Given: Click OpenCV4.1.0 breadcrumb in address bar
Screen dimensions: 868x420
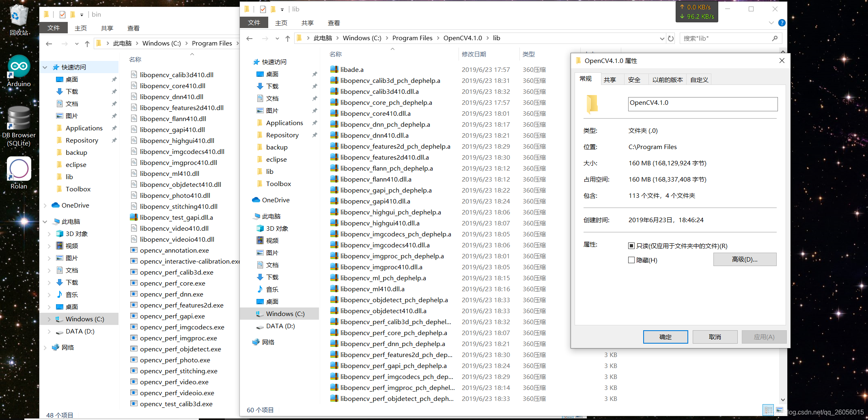Looking at the screenshot, I should click(463, 38).
